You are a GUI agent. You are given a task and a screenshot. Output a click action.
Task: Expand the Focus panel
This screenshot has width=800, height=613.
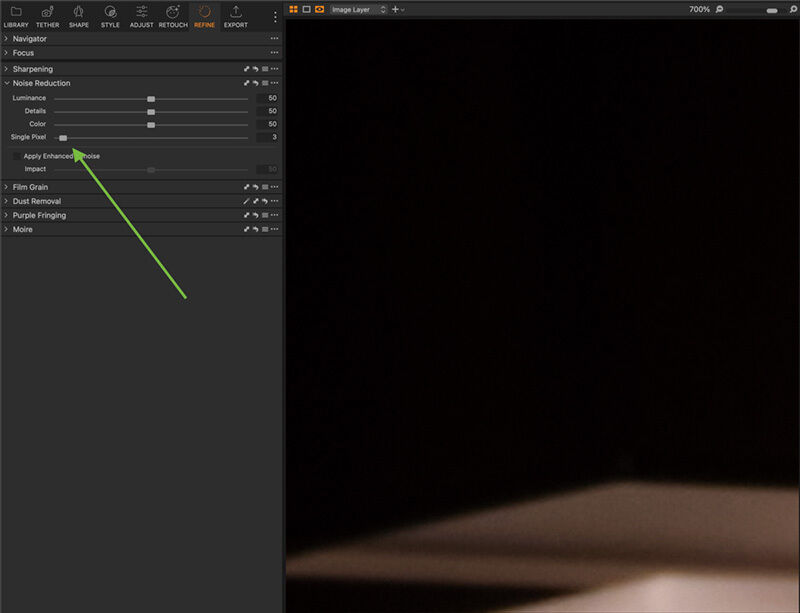click(6, 53)
